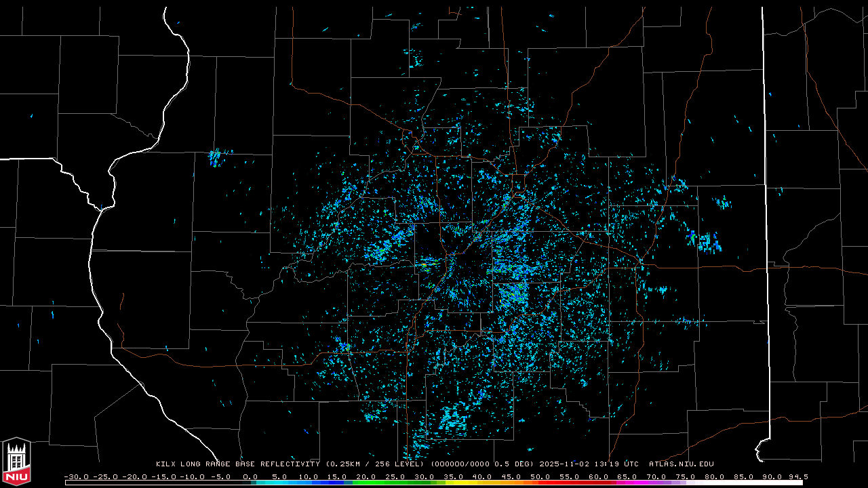Screen dimensions: 868x488
Task: Click the large echo patch at far east
Action: (707, 242)
